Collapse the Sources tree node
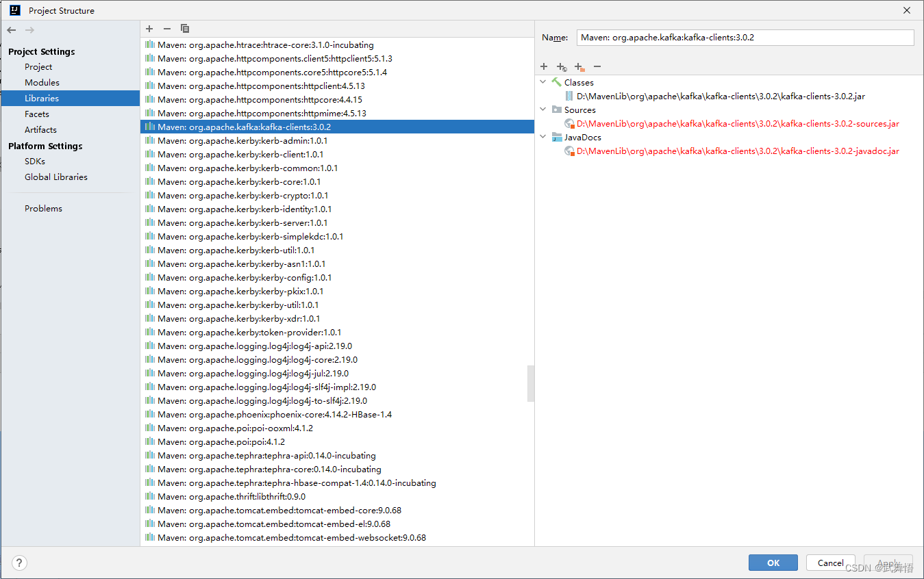The height and width of the screenshot is (579, 924). pyautogui.click(x=543, y=110)
